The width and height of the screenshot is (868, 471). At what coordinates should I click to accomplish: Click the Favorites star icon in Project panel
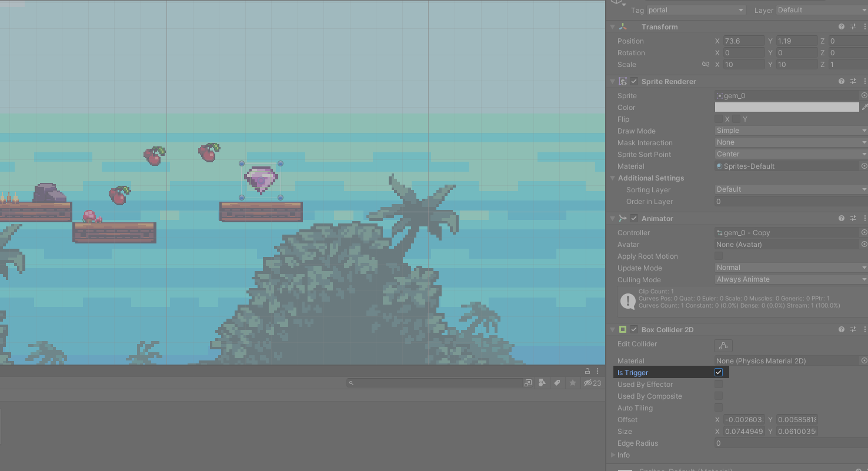572,383
